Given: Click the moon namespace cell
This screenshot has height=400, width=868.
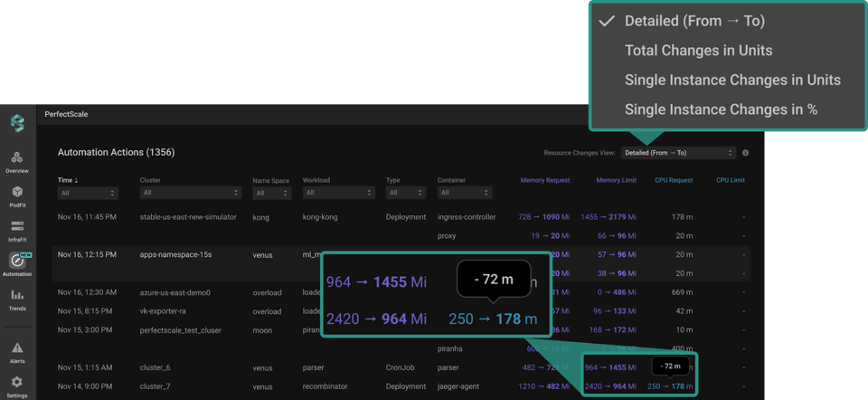Looking at the screenshot, I should click(x=262, y=330).
